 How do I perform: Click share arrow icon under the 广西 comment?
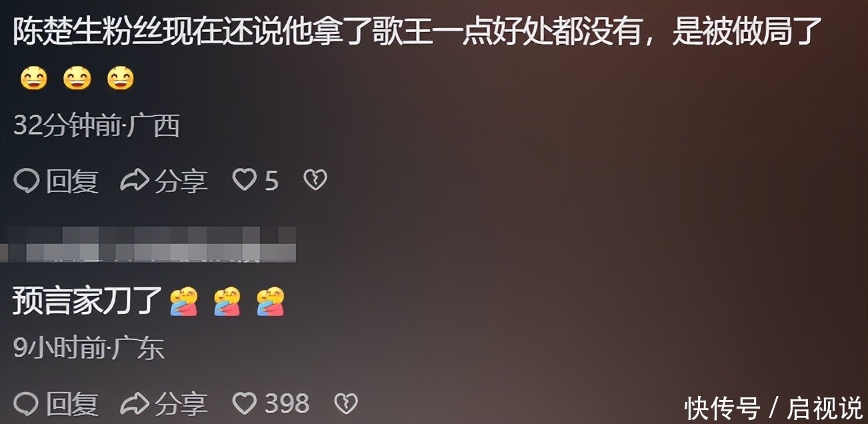point(134,180)
